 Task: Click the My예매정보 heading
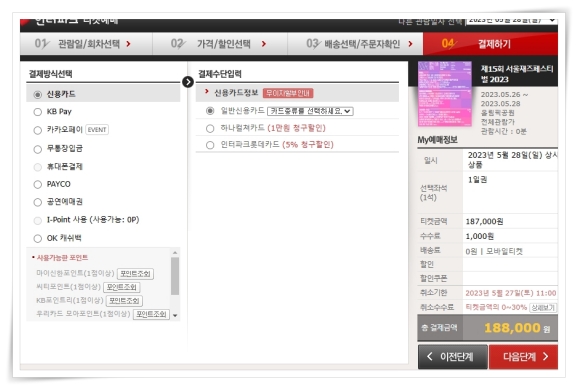pos(437,140)
